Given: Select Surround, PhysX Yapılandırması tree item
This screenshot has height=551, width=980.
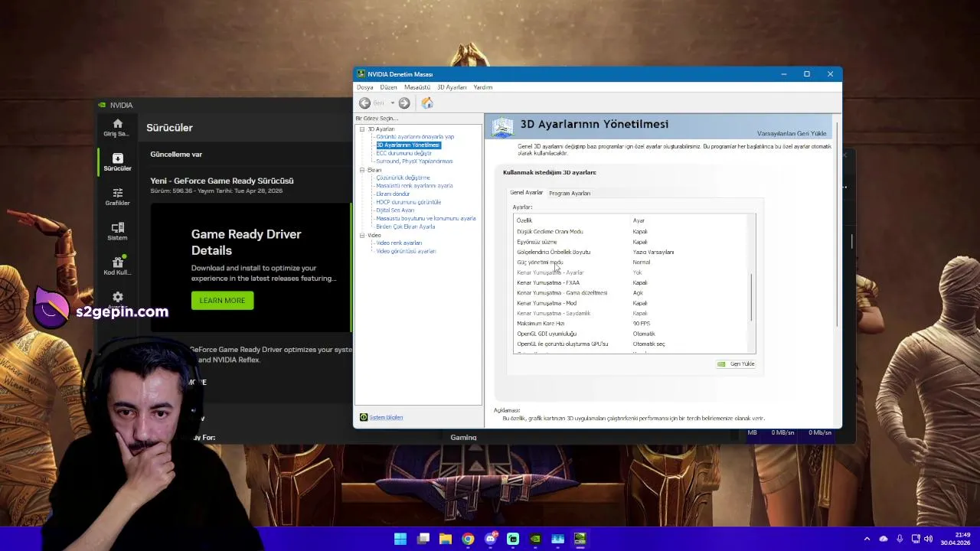Looking at the screenshot, I should (414, 161).
